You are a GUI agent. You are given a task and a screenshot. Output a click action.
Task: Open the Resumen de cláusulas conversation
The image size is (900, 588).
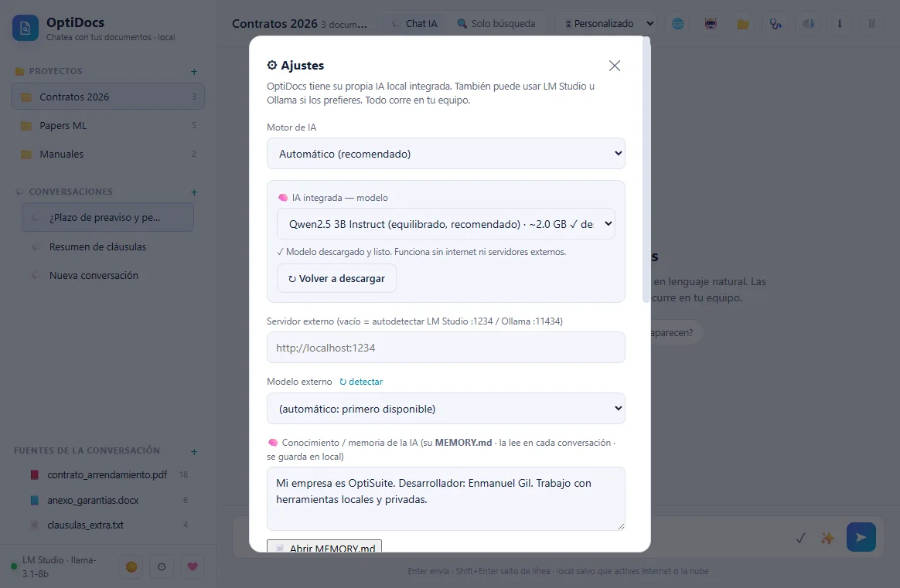(108, 246)
